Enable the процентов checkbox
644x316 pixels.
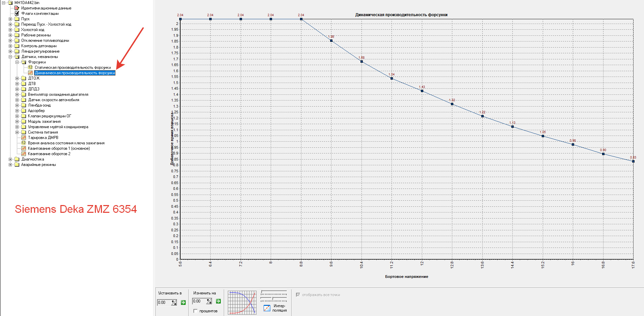coord(195,311)
